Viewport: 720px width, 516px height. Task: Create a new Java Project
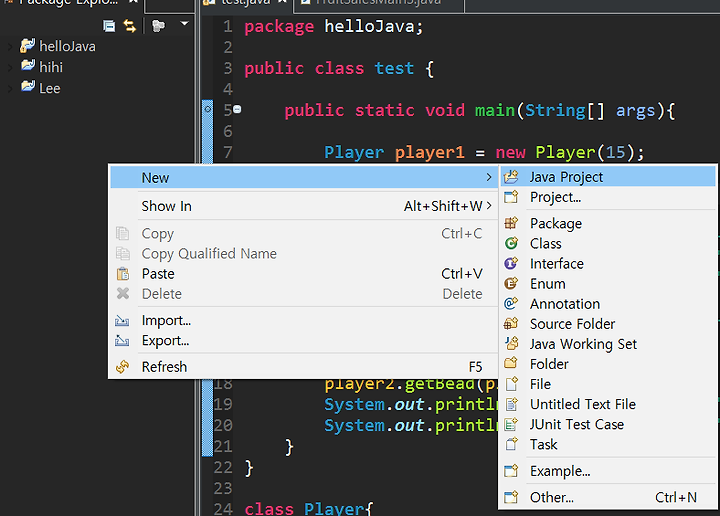[x=608, y=177]
